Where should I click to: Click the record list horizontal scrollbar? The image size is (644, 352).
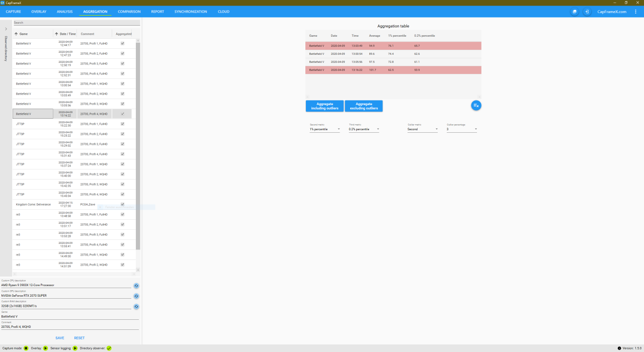[74, 274]
